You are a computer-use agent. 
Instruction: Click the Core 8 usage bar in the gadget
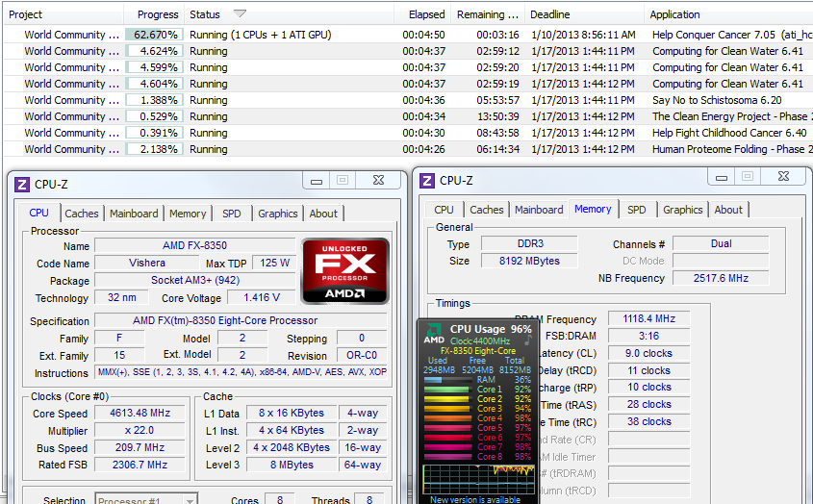coord(447,457)
